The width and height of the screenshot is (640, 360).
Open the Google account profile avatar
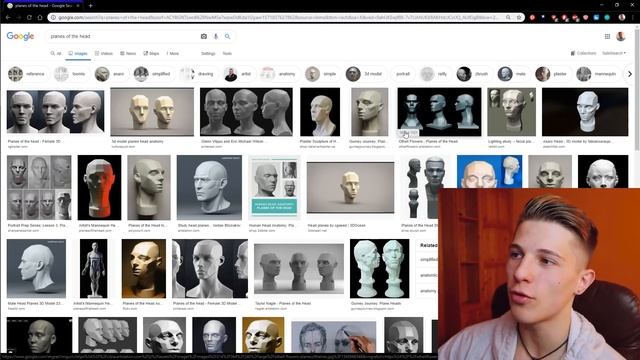621,36
